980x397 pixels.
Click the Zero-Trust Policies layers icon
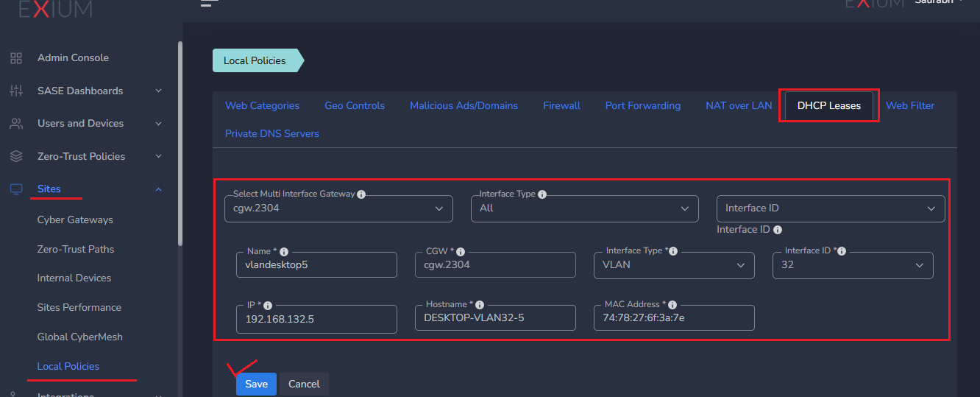click(x=16, y=156)
